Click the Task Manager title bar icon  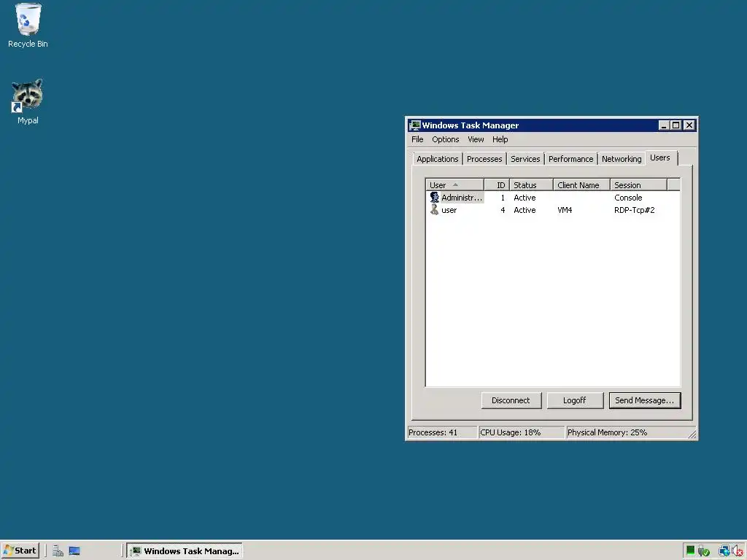[415, 125]
